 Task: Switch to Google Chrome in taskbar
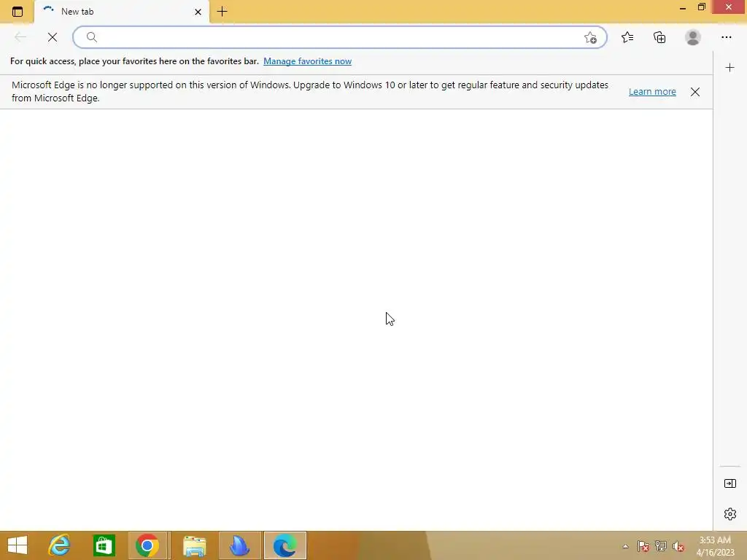point(147,545)
